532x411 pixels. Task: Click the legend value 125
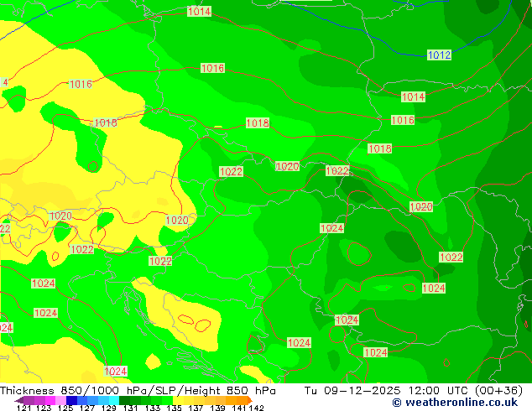[65, 408]
